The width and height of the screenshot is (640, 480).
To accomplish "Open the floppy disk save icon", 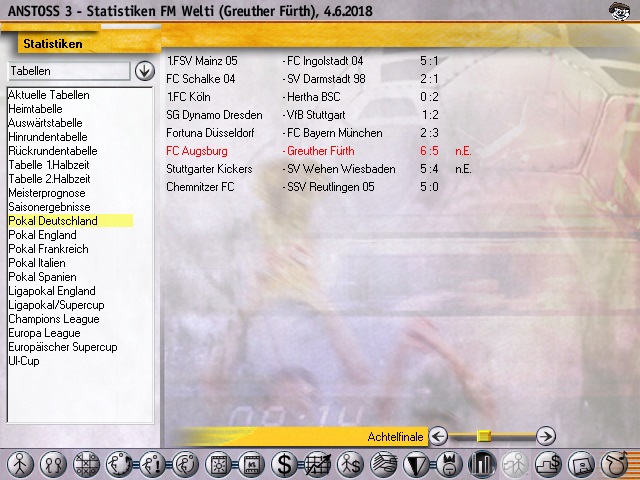I will pyautogui.click(x=582, y=464).
